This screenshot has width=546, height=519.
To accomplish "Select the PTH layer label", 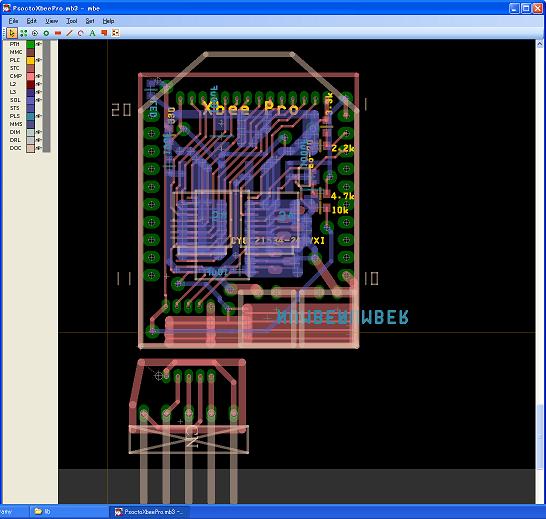I will click(15, 44).
